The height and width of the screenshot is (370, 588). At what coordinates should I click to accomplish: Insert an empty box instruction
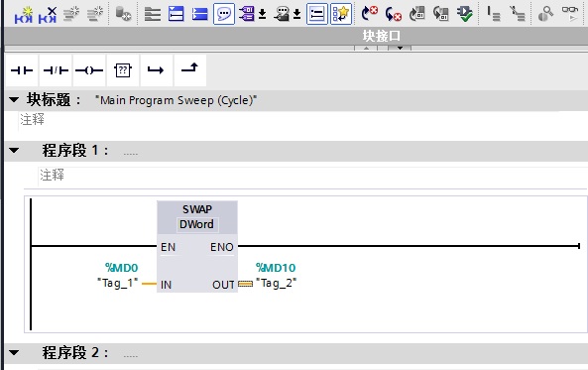(x=123, y=70)
